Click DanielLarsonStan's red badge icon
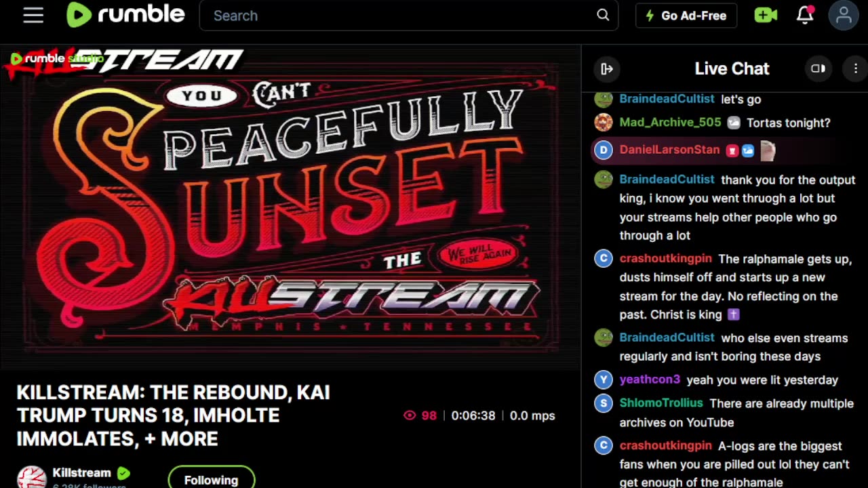 point(732,150)
